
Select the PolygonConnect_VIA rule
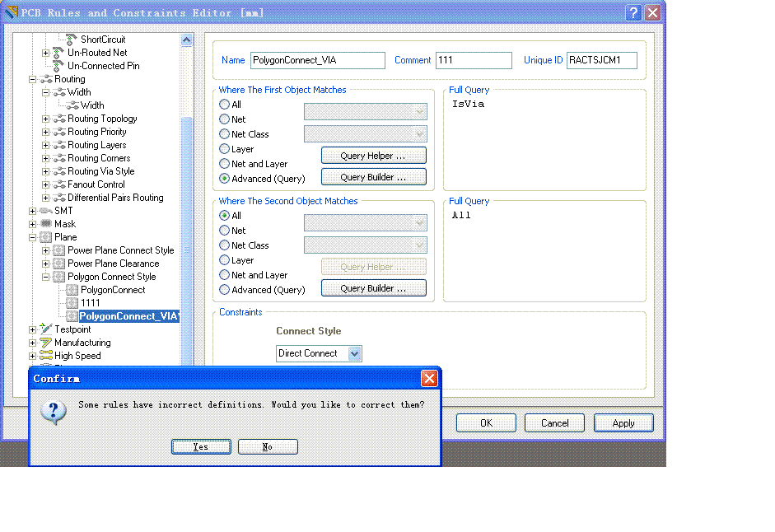pos(128,316)
